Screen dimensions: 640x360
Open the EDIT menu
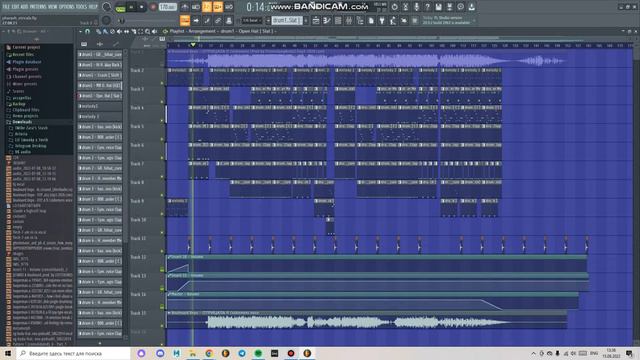coord(16,7)
